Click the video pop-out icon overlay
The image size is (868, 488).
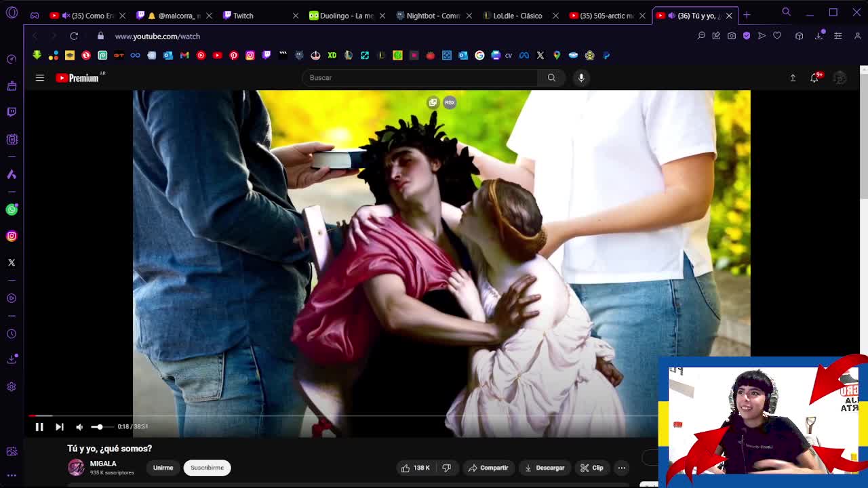[433, 102]
